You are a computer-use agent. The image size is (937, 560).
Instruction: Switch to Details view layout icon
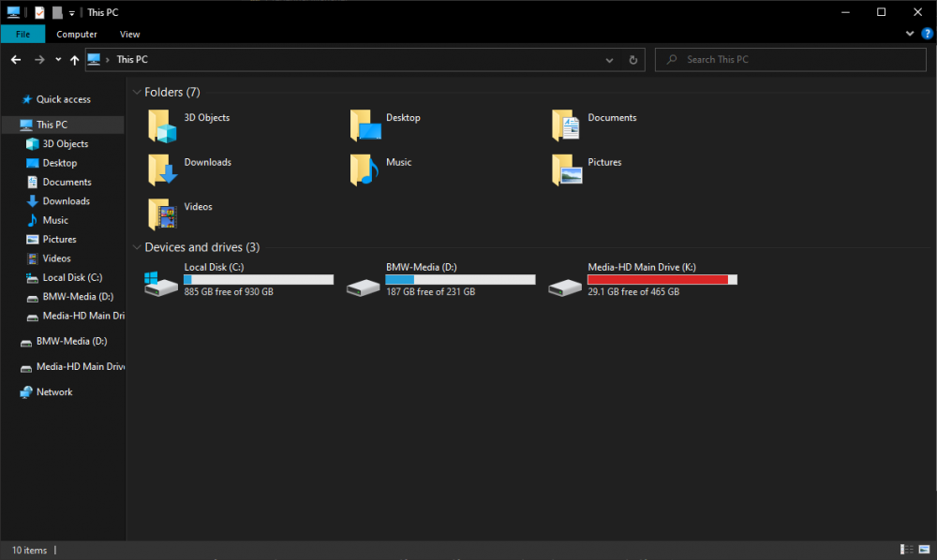click(x=906, y=550)
